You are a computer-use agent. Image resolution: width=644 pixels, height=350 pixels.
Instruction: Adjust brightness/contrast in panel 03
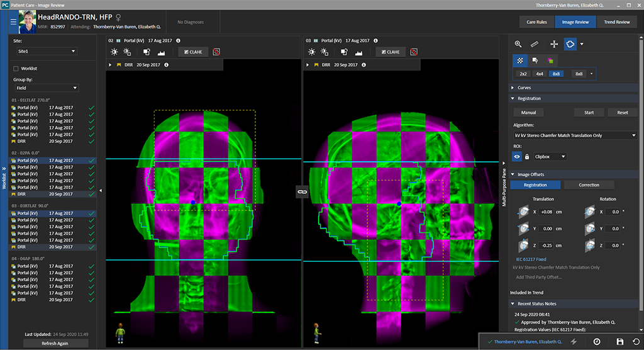coord(312,52)
